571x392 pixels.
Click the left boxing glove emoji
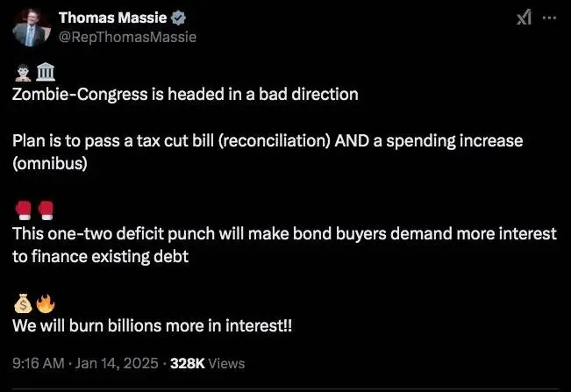click(22, 210)
